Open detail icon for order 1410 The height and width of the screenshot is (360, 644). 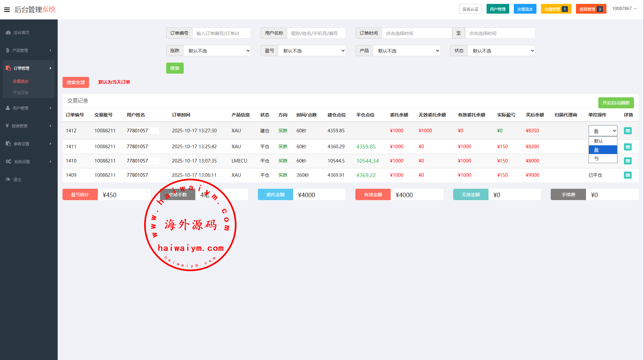[627, 161]
